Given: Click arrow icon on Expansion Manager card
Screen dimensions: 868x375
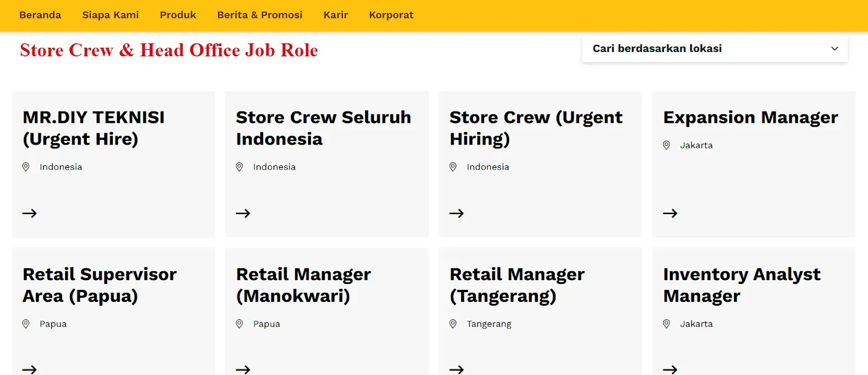Looking at the screenshot, I should point(670,214).
